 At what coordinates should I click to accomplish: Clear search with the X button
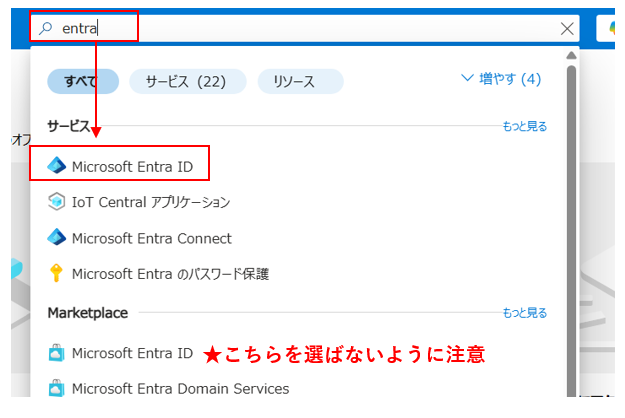(567, 28)
